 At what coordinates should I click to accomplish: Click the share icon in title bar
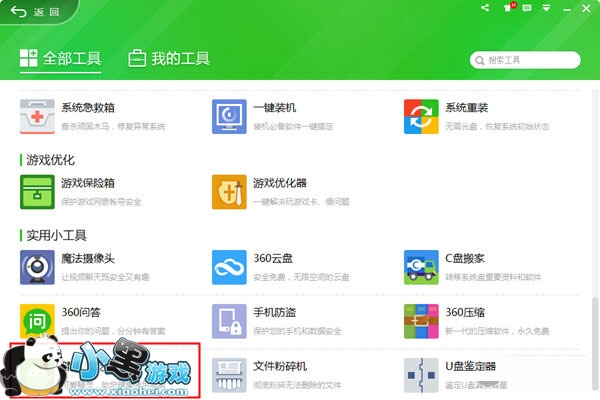click(x=485, y=8)
